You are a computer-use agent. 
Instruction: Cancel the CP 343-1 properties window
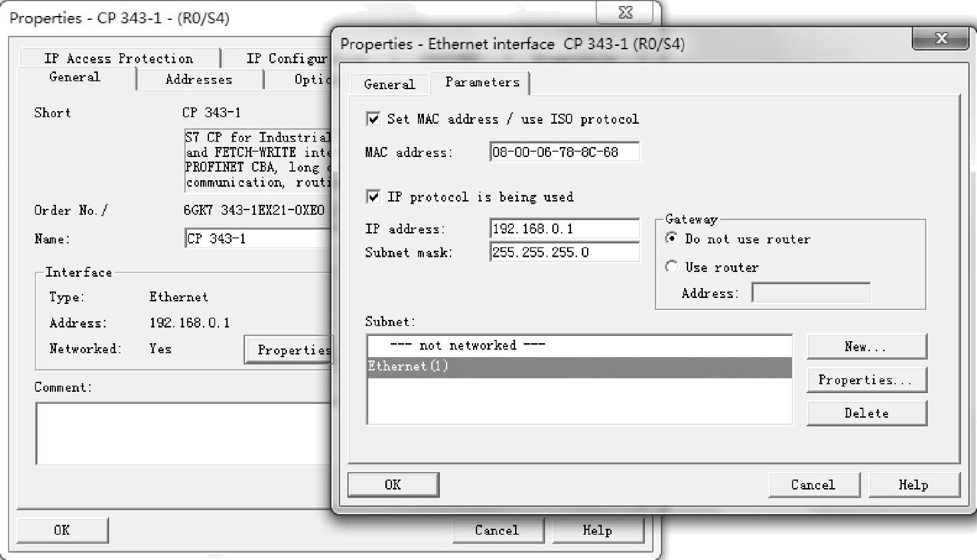[x=497, y=530]
